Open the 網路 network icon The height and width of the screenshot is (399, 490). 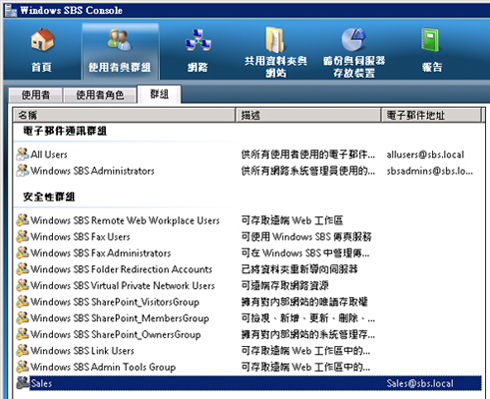198,40
